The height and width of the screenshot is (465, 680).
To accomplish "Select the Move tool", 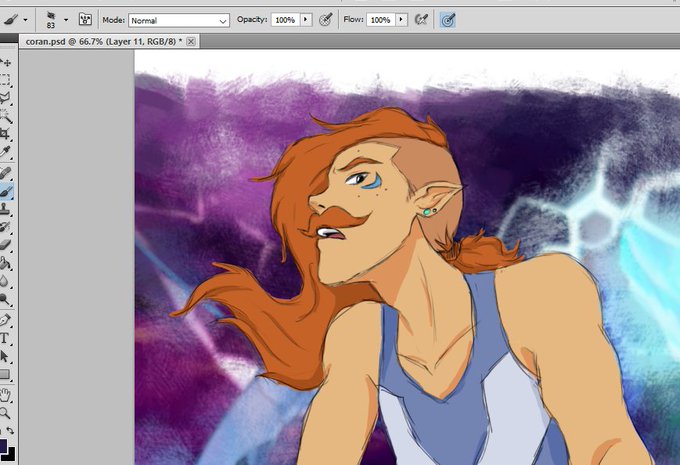I will coord(6,62).
